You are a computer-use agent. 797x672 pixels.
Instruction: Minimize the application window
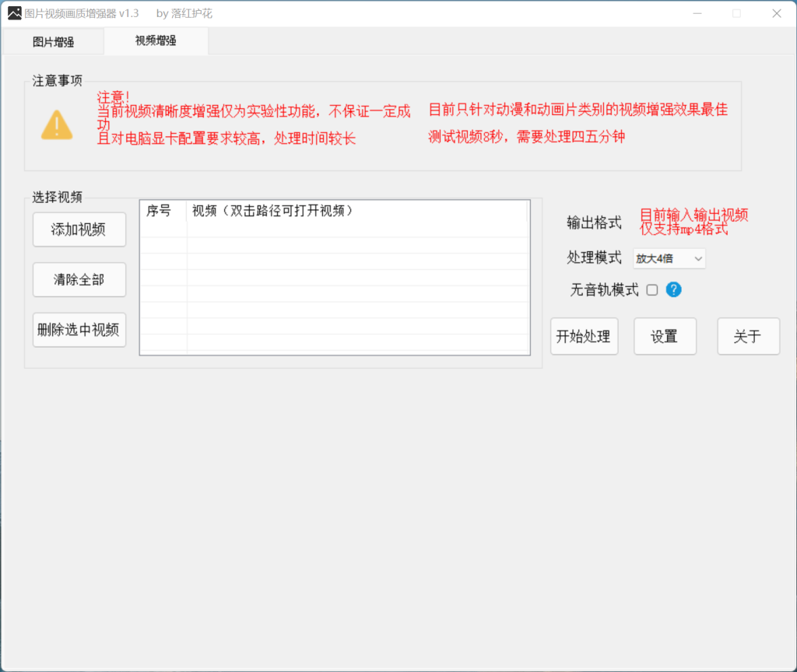click(x=697, y=13)
